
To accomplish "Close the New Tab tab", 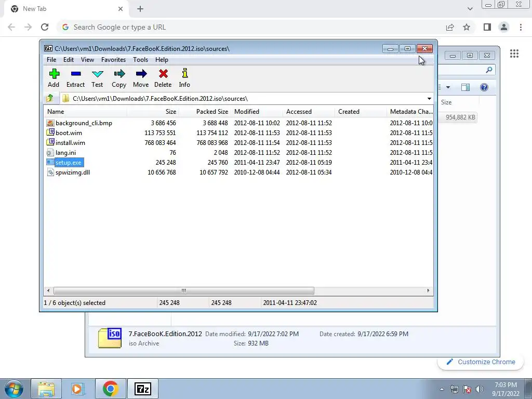I will click(x=121, y=9).
